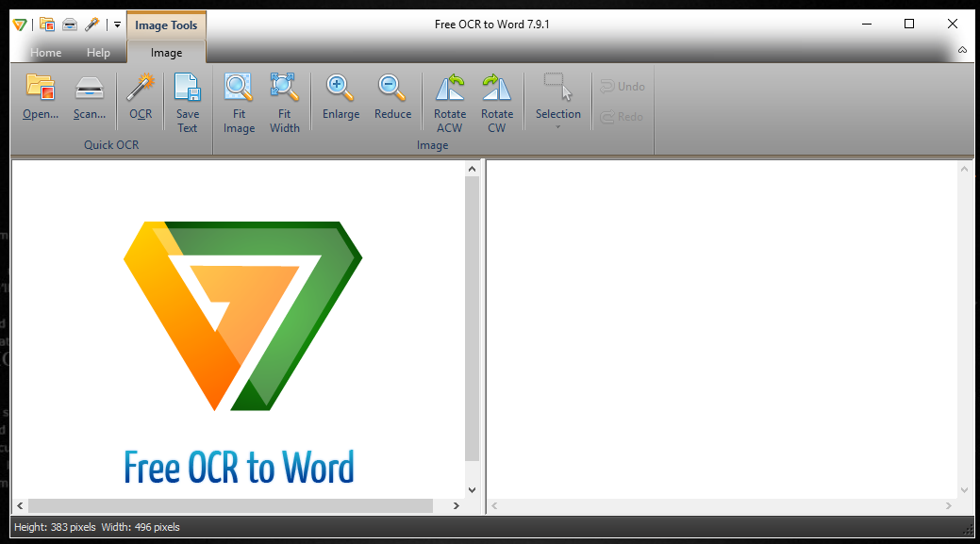Click quick access Open image icon

(47, 25)
